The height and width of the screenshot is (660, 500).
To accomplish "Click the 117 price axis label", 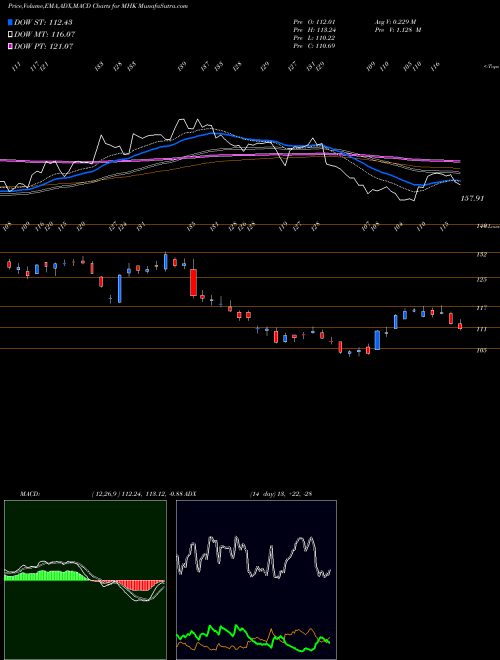I will [482, 308].
